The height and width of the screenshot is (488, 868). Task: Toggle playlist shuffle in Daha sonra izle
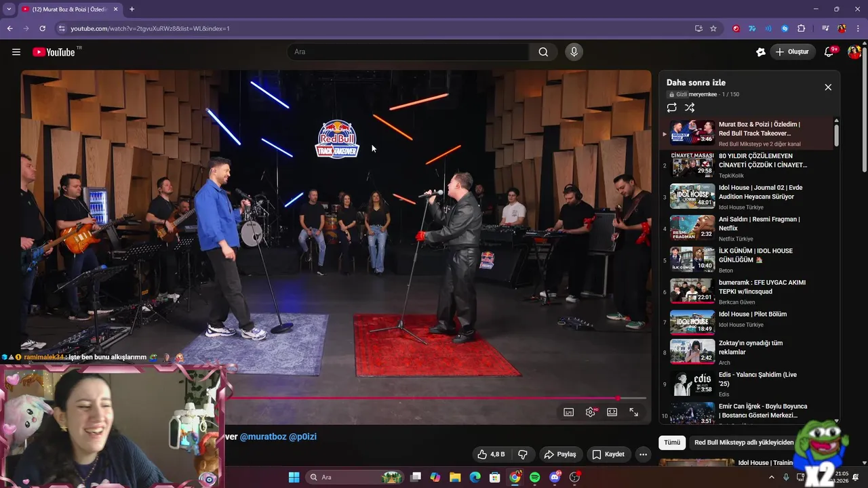[x=690, y=107]
